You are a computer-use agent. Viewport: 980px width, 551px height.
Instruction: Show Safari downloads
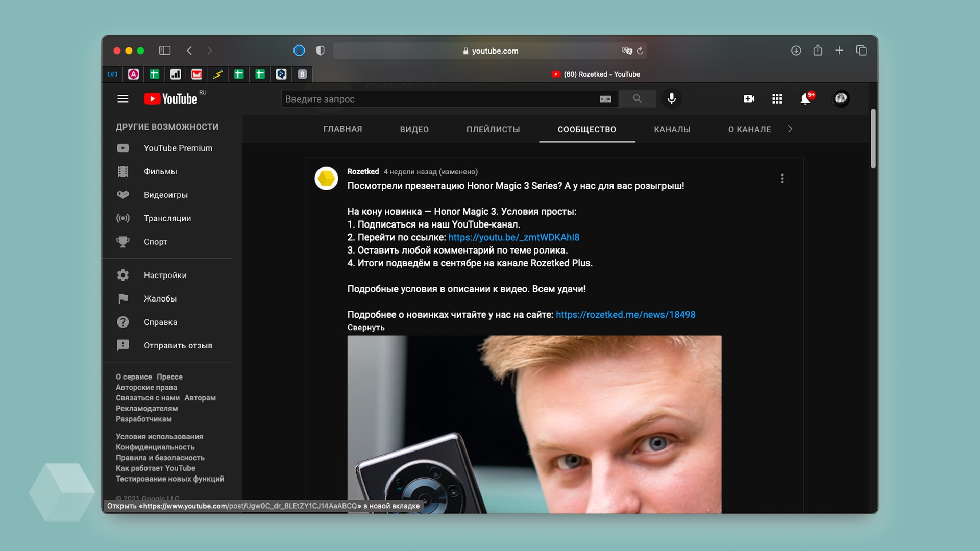coord(796,51)
